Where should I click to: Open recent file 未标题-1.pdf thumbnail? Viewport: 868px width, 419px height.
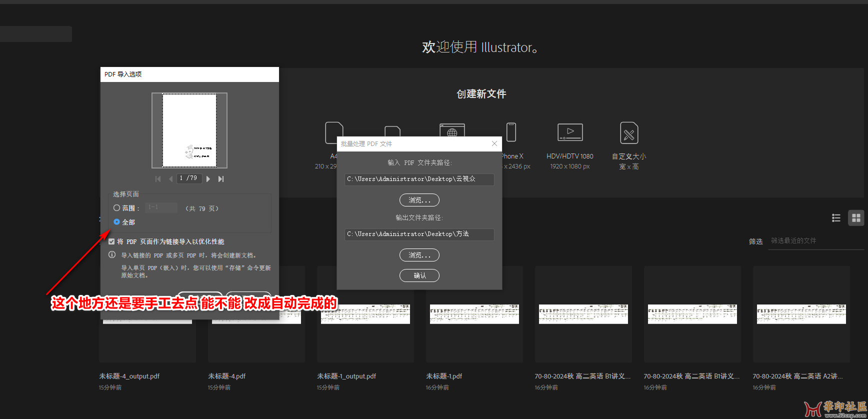point(474,314)
